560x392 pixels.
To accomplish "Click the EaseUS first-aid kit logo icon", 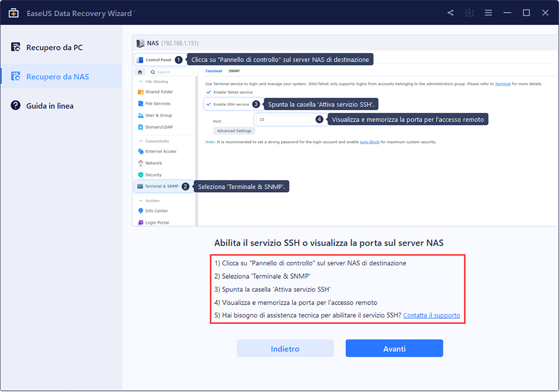I will point(13,13).
